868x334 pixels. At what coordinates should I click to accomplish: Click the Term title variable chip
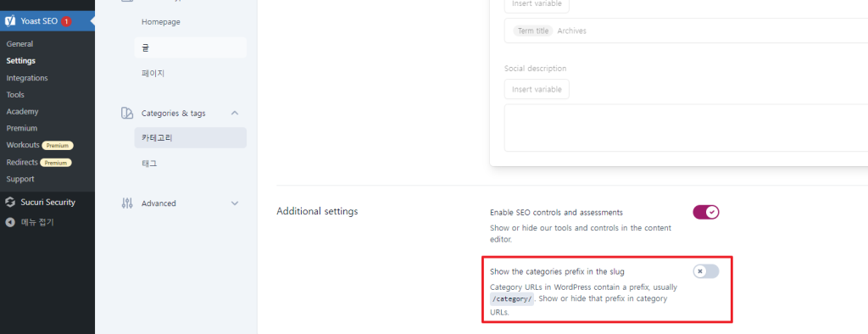point(533,31)
